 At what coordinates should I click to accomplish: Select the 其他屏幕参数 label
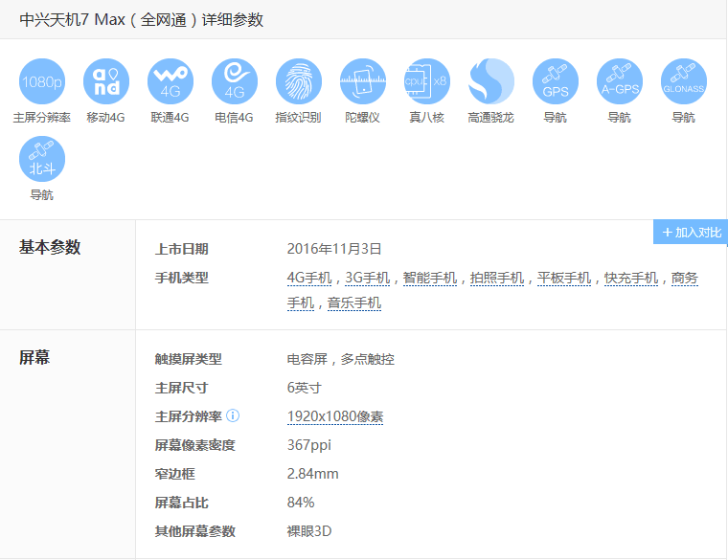click(195, 531)
